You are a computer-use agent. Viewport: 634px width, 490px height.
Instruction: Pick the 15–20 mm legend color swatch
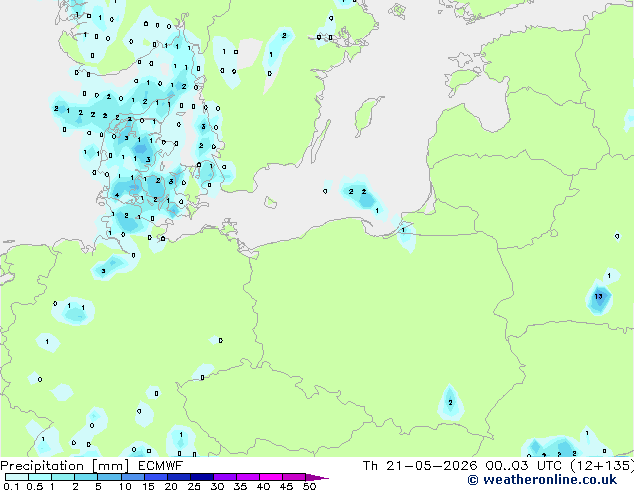pyautogui.click(x=155, y=477)
